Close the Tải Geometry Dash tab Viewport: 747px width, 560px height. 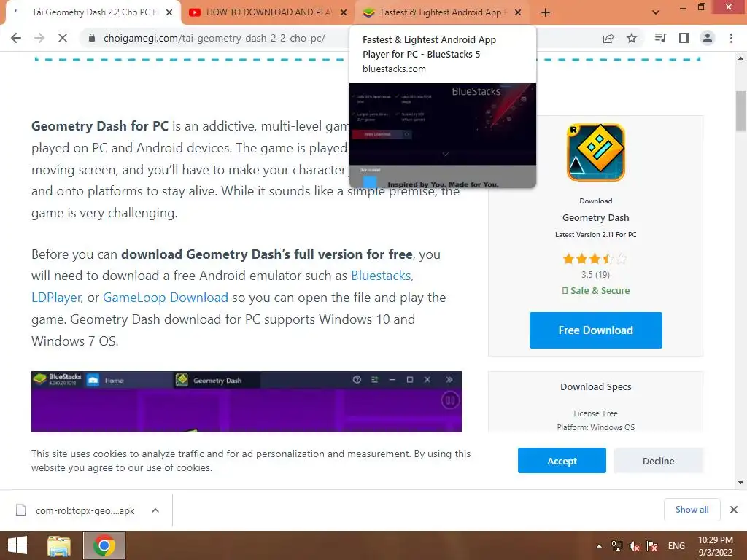click(169, 12)
